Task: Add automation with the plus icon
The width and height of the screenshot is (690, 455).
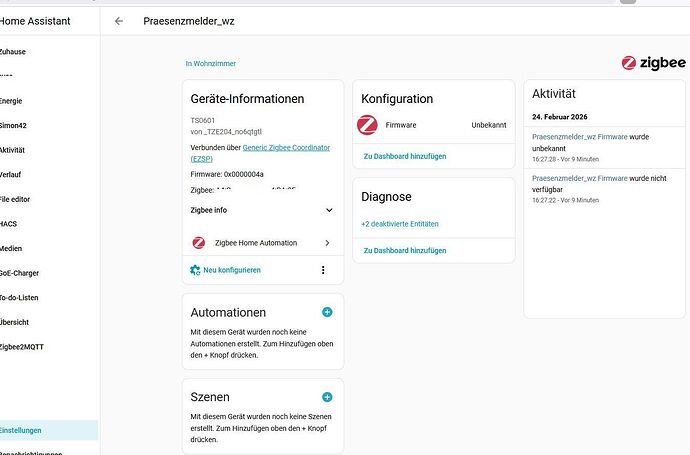Action: tap(327, 312)
